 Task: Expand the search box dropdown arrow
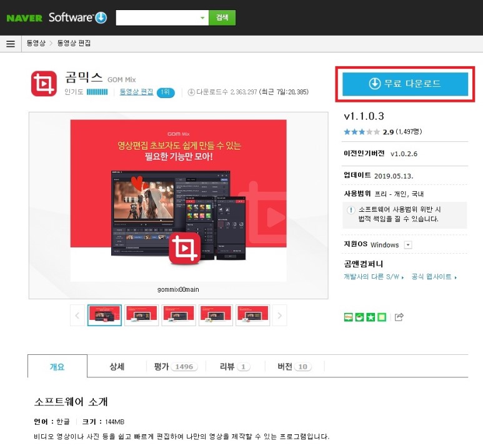click(x=202, y=18)
